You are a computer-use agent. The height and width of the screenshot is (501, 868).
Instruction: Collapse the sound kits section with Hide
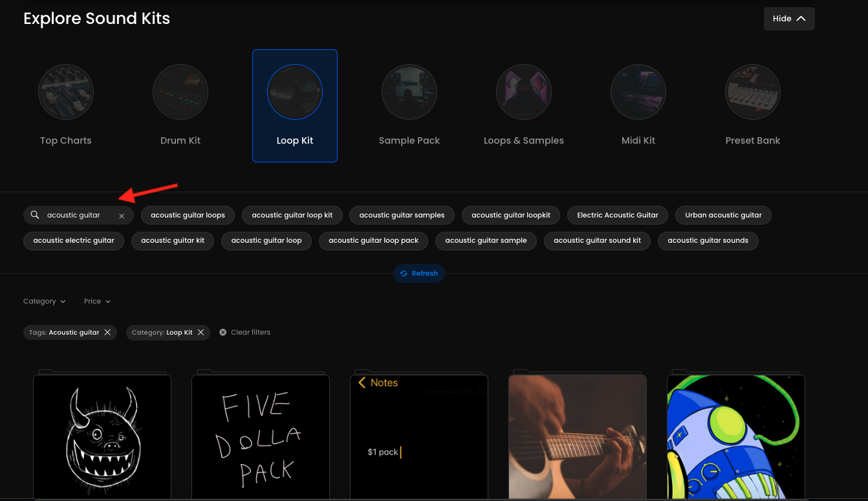pyautogui.click(x=788, y=19)
